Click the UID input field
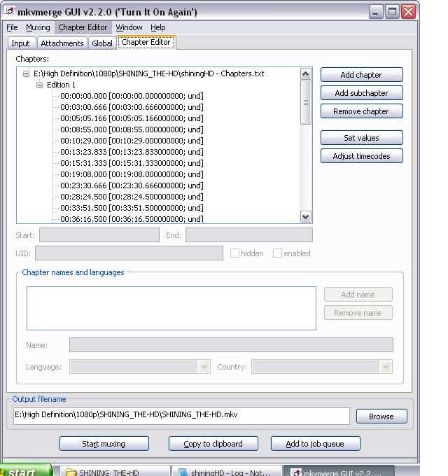 click(x=129, y=253)
